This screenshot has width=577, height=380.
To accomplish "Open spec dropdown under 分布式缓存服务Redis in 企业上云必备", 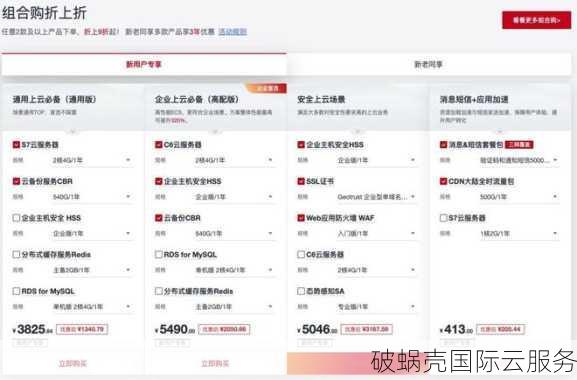I will pyautogui.click(x=234, y=306).
